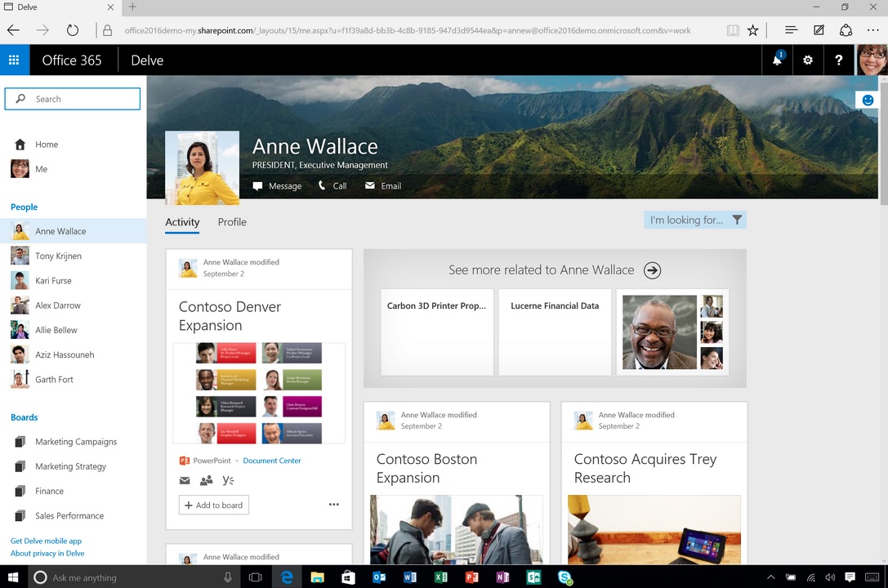888x588 pixels.
Task: Expand See more related to Anne Wallace
Action: [x=652, y=270]
